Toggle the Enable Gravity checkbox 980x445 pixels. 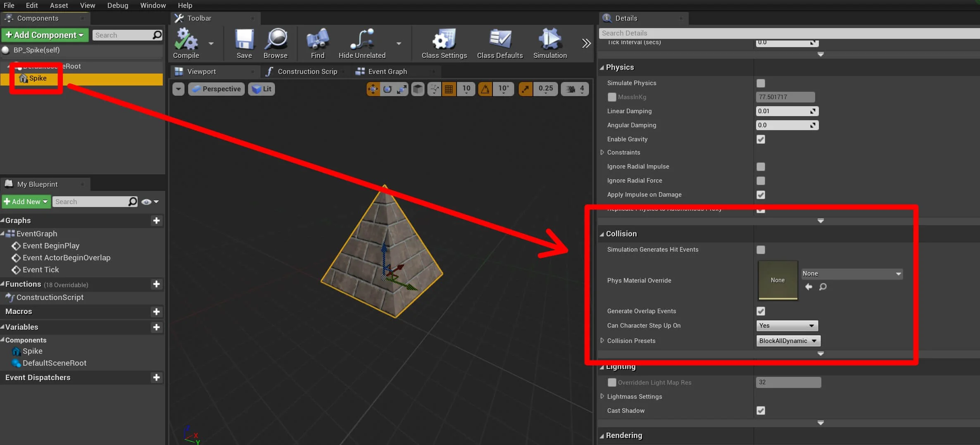760,139
